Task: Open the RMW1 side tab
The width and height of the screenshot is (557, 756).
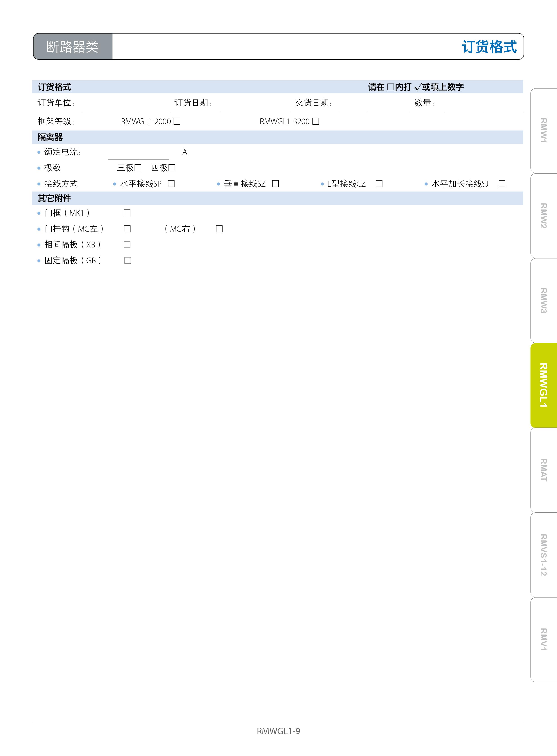Action: click(543, 131)
